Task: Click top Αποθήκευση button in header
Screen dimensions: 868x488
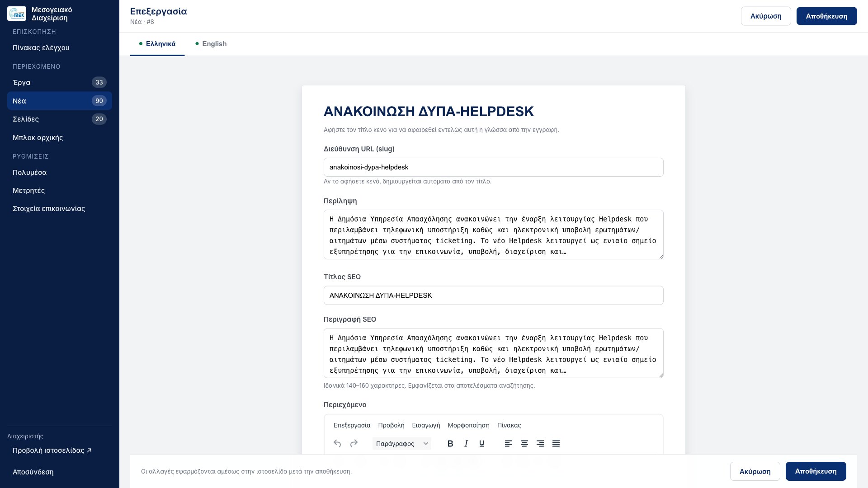Action: pyautogui.click(x=826, y=16)
